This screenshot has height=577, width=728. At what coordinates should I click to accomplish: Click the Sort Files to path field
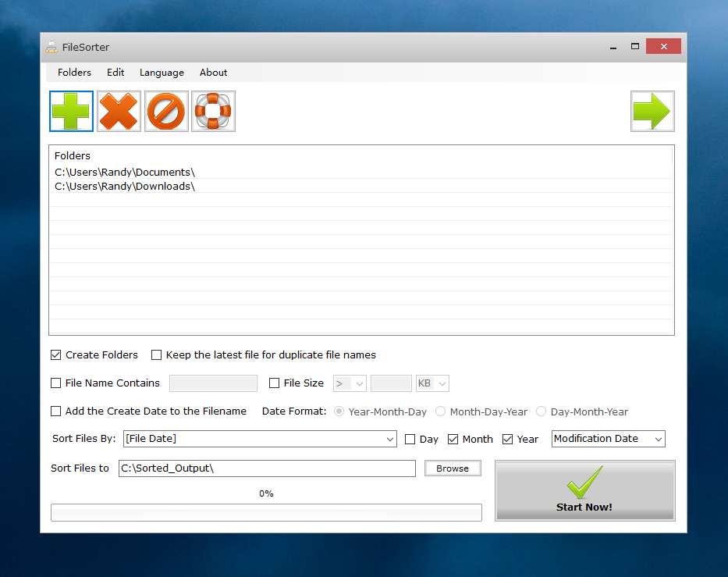(x=267, y=468)
